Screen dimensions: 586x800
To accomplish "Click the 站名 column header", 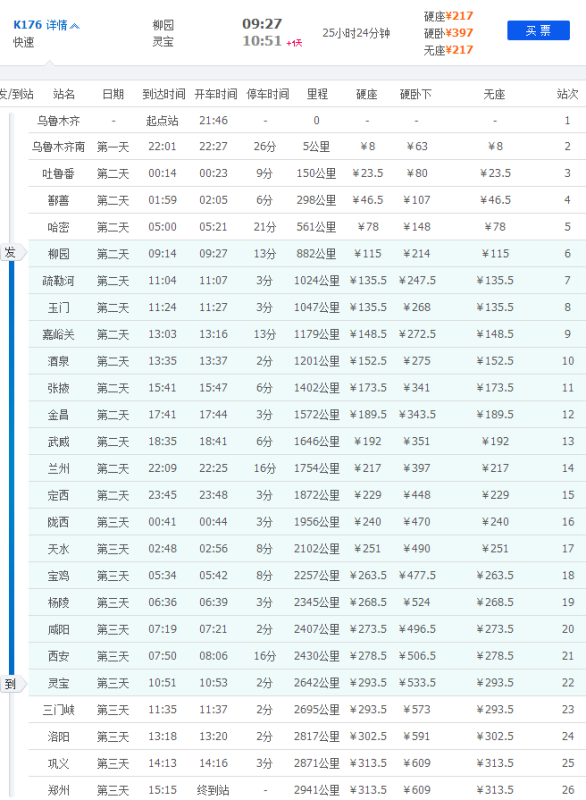I will [x=64, y=94].
